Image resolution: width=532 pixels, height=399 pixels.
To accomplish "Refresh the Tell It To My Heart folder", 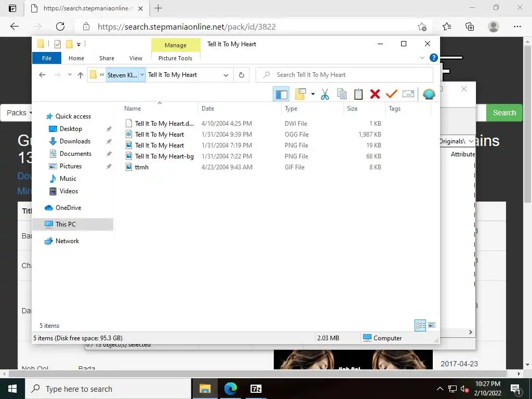I will point(242,75).
